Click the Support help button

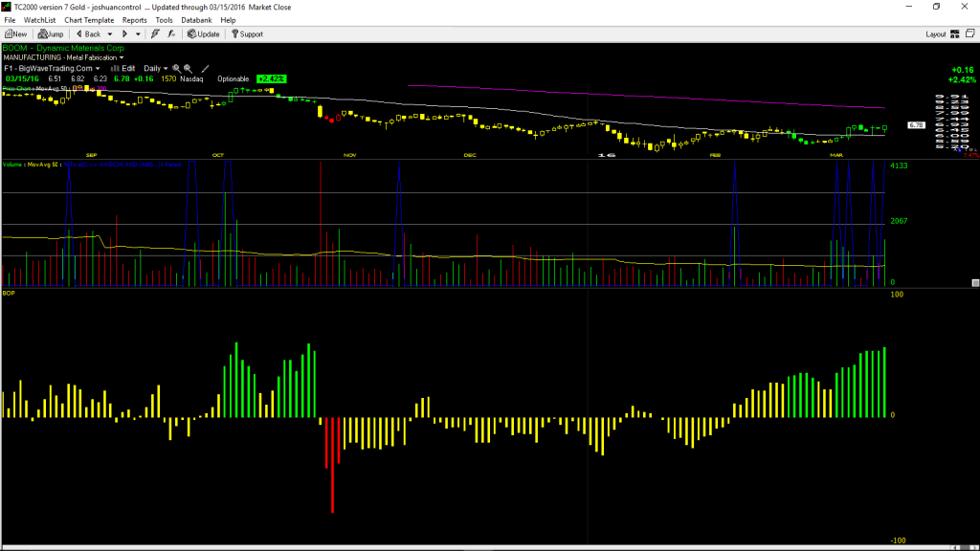tap(247, 34)
